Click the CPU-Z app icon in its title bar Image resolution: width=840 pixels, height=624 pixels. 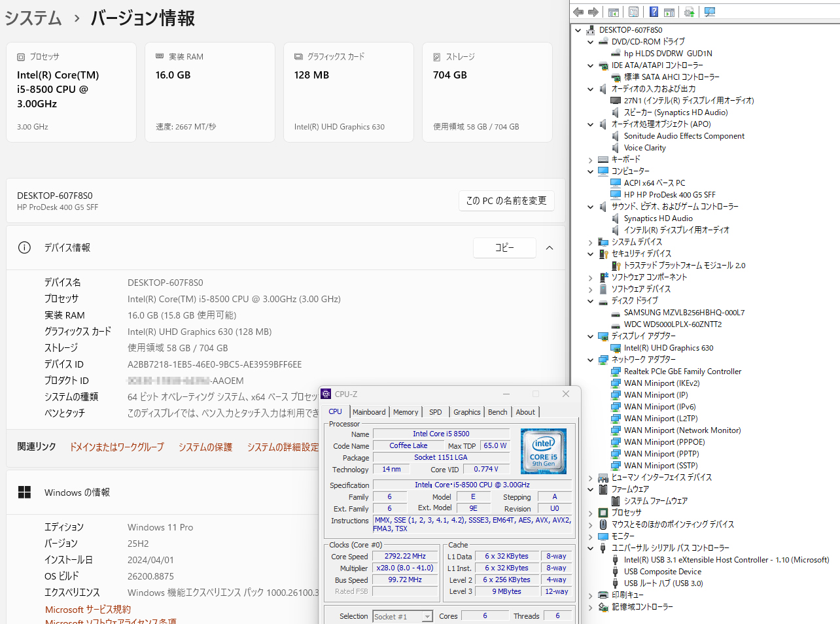[x=326, y=394]
